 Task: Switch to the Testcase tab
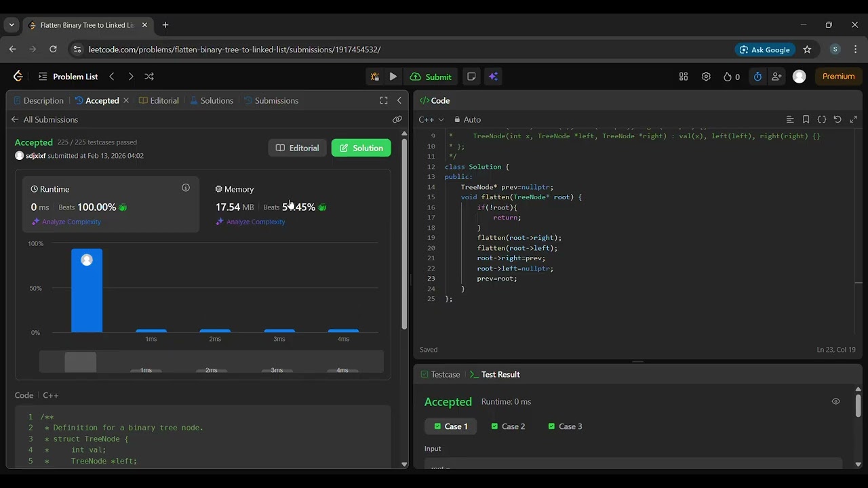440,374
